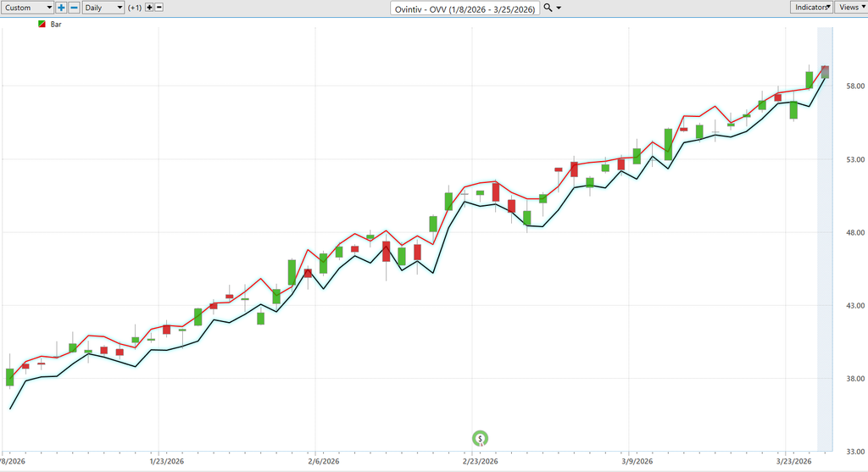Click the black plus forecast increment icon
868x472 pixels.
click(149, 8)
